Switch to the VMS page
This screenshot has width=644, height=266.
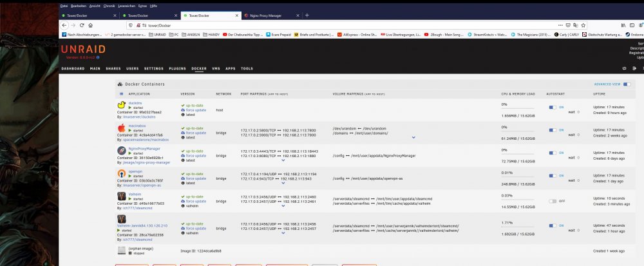click(x=216, y=68)
